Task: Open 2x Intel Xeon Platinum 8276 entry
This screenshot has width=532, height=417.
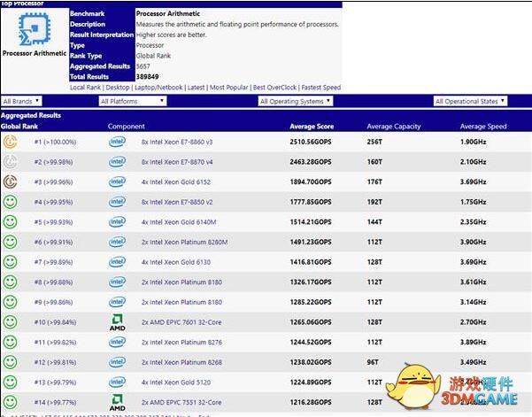Action: click(x=181, y=342)
